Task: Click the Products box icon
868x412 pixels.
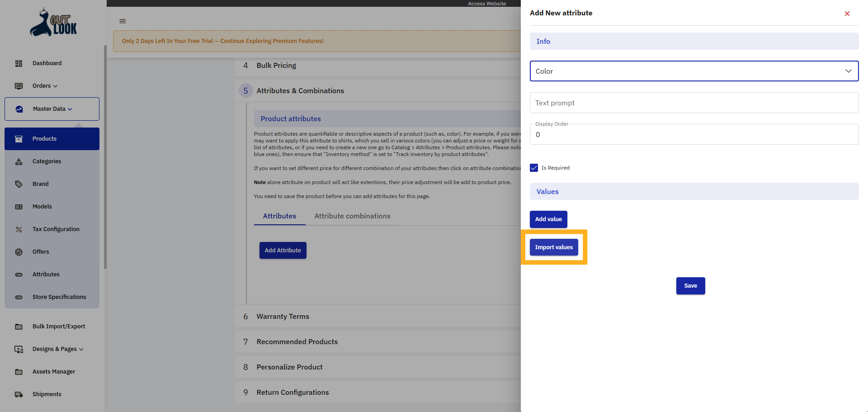Action: [19, 139]
